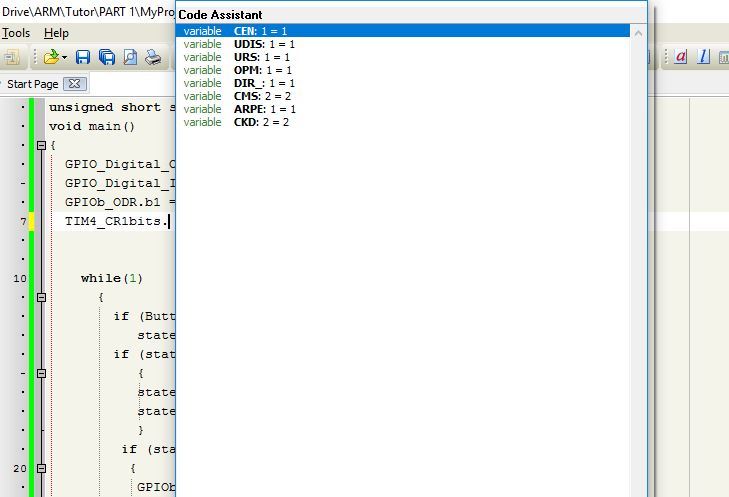Click the Open Project folder icon

tap(51, 57)
